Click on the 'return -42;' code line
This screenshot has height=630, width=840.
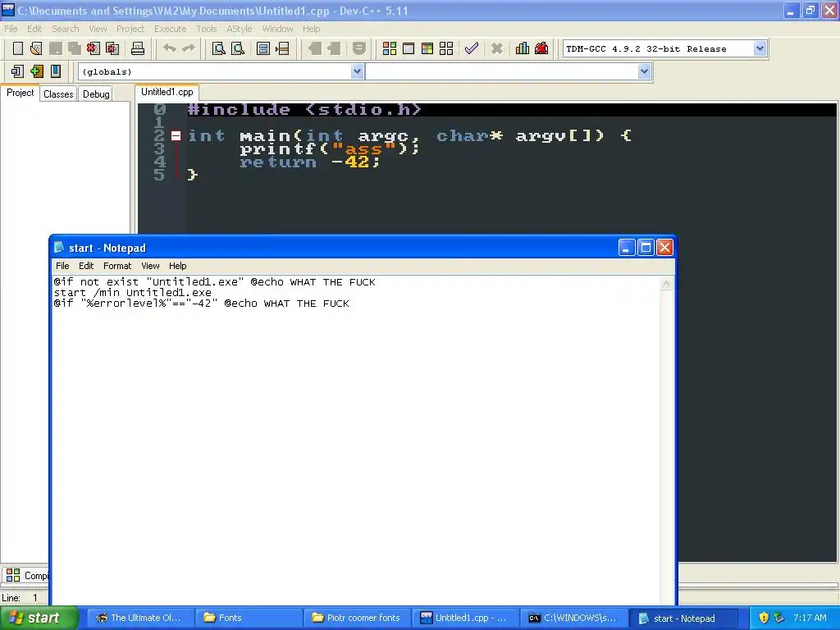click(309, 162)
